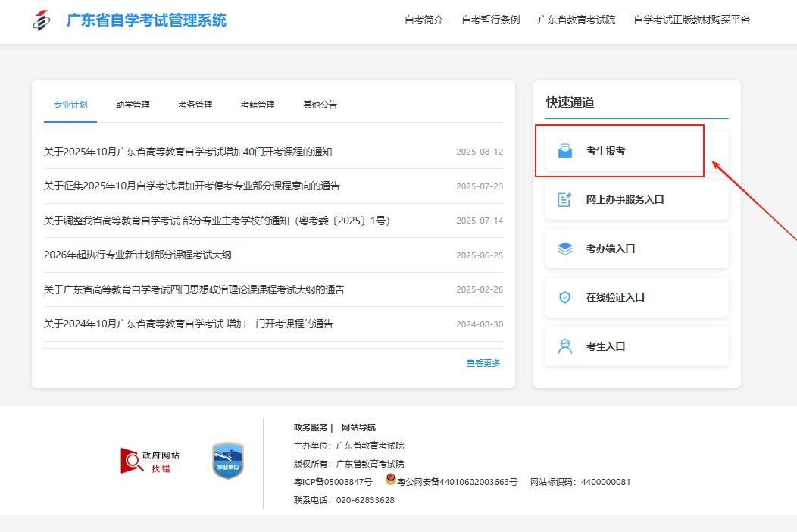The width and height of the screenshot is (797, 532).
Task: Open notice about adding 40 courses October 2025
Action: [x=188, y=152]
